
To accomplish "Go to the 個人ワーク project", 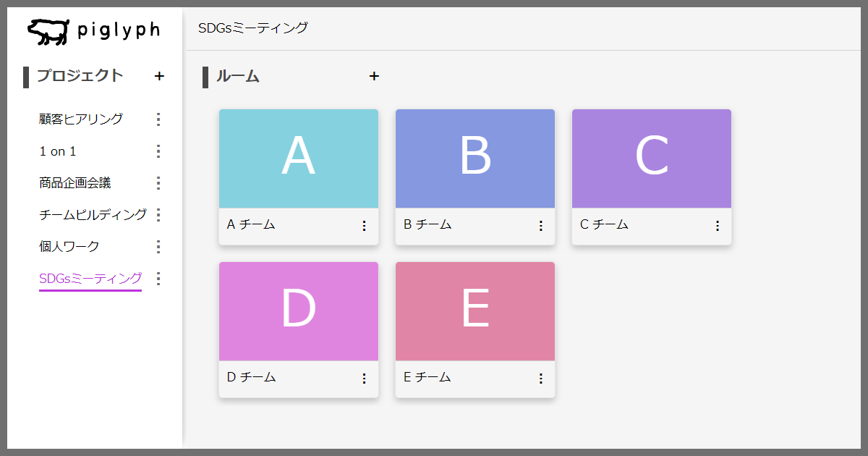I will point(69,247).
